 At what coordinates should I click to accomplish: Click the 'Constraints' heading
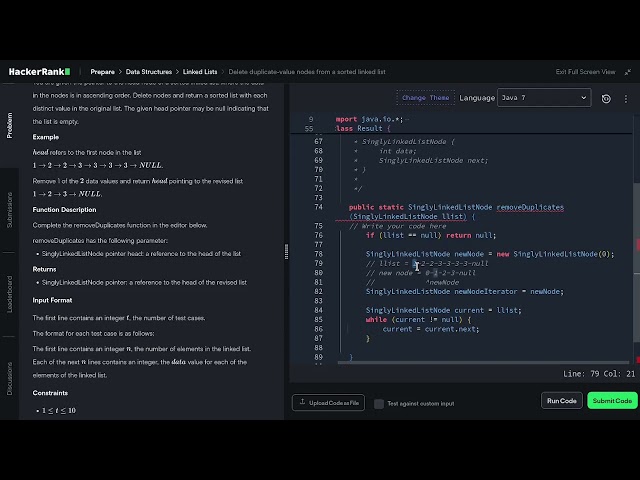pyautogui.click(x=50, y=393)
